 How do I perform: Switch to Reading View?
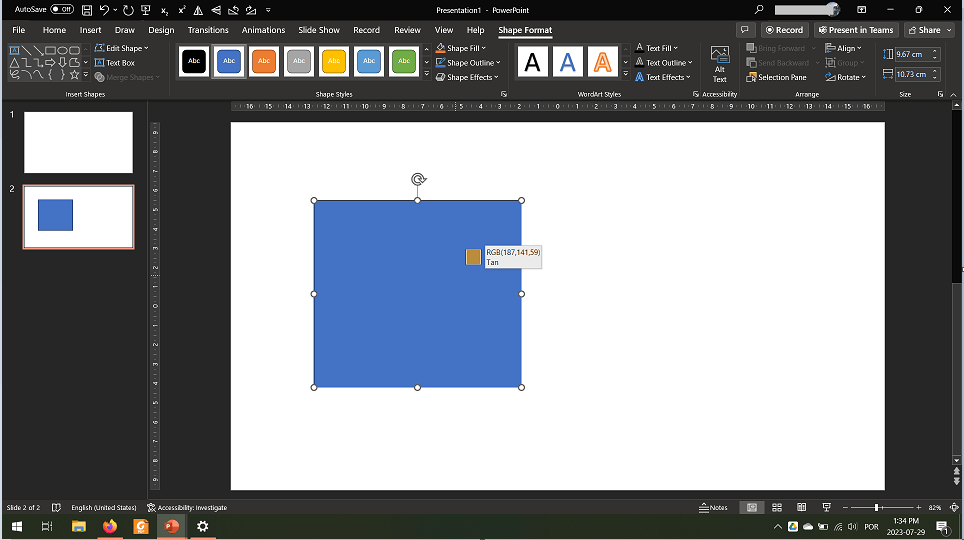[x=802, y=507]
